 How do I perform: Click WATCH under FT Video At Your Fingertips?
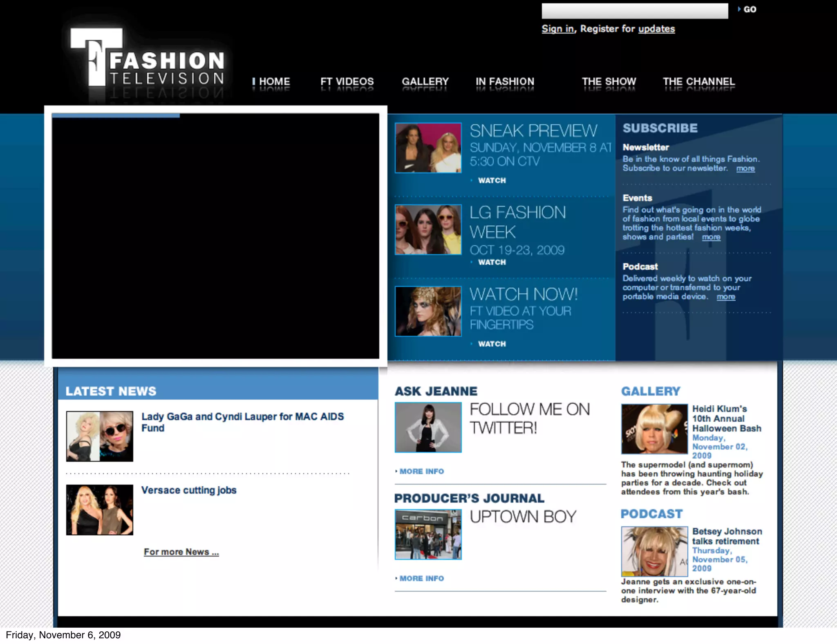[492, 344]
